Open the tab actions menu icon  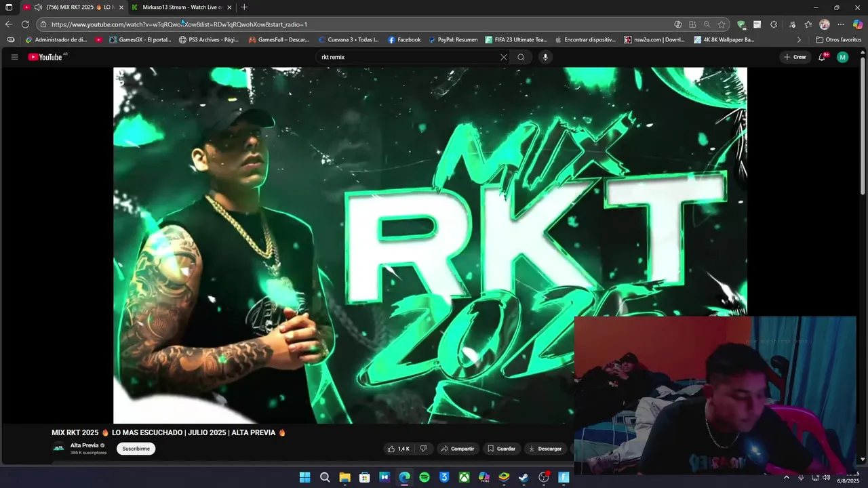pos(8,7)
